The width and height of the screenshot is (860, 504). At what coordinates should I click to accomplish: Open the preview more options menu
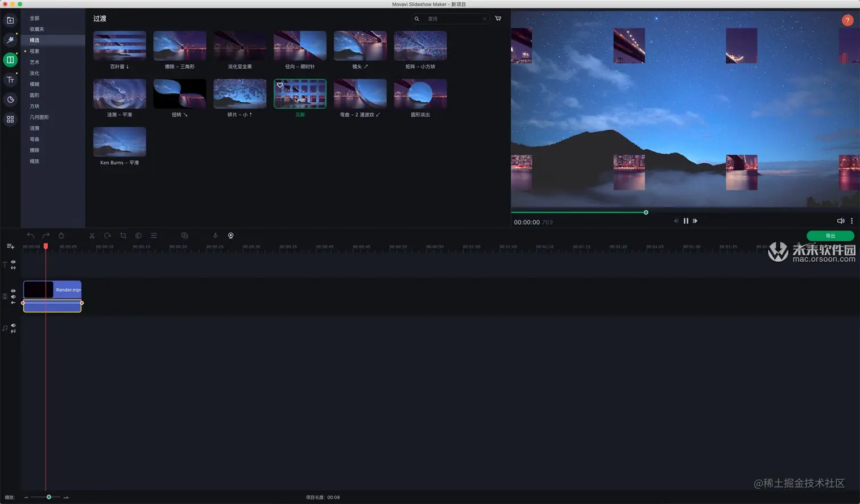tap(851, 221)
